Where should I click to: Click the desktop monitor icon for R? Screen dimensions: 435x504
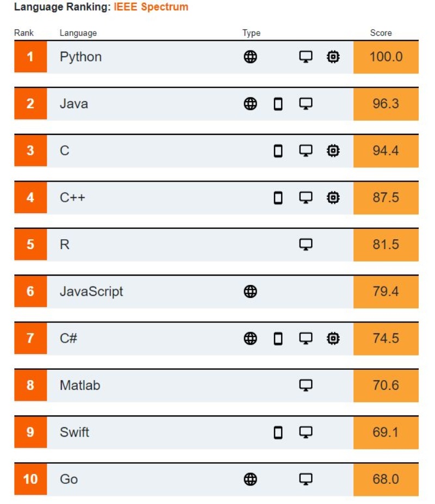[x=306, y=244]
